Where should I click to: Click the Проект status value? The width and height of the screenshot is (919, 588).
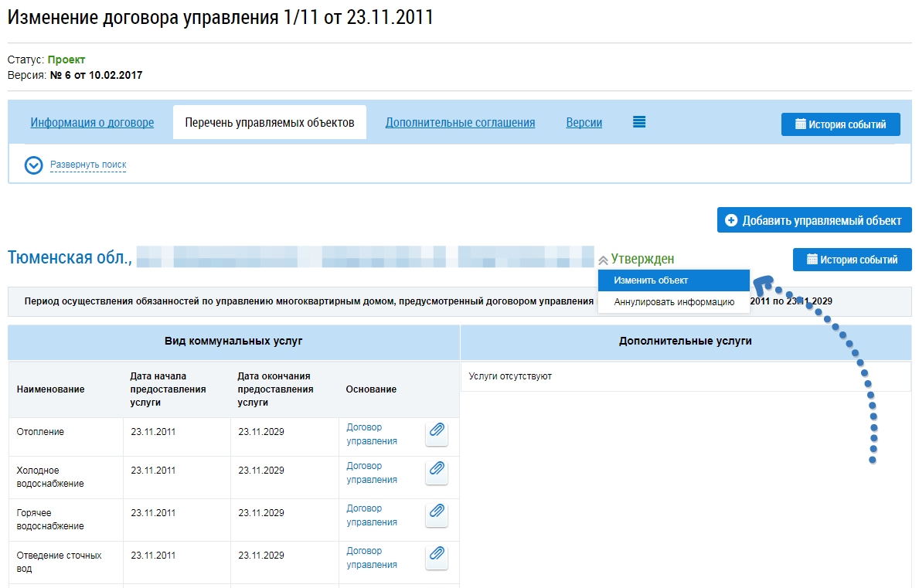tap(66, 59)
